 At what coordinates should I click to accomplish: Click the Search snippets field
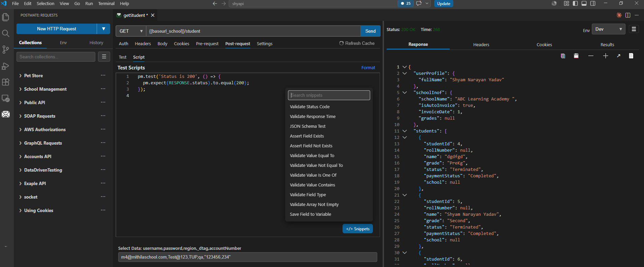329,95
